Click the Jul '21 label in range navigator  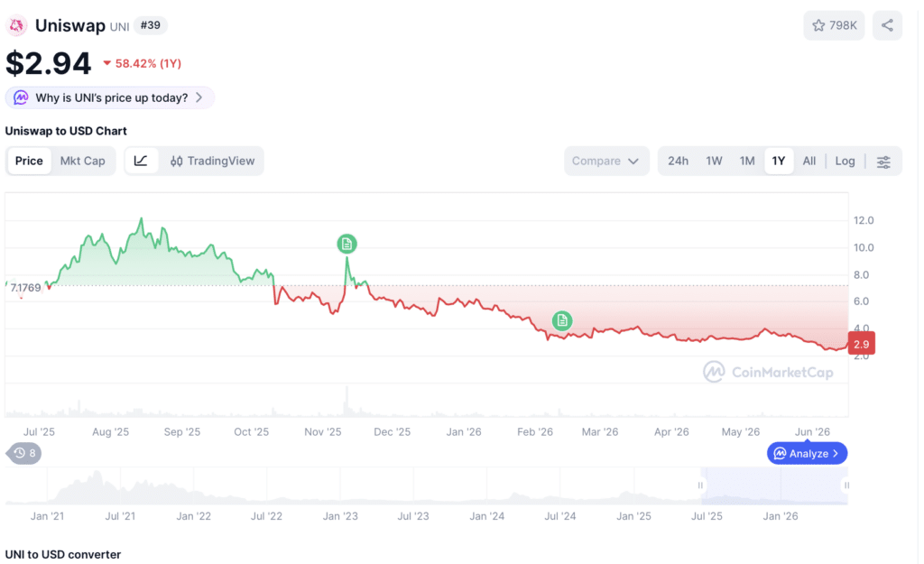tap(120, 516)
